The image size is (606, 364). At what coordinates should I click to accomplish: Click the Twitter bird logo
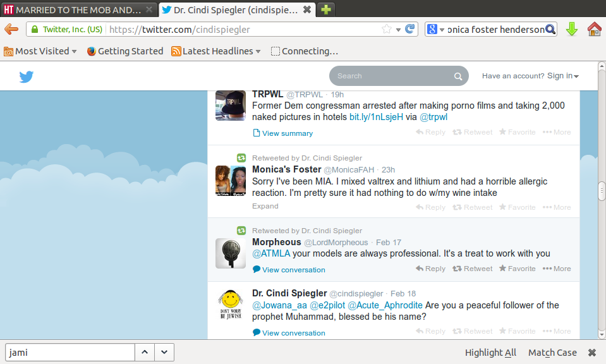[x=27, y=76]
